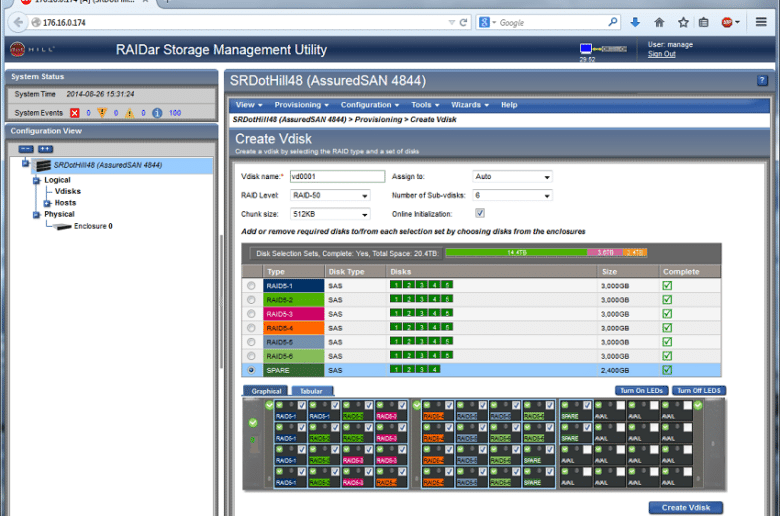Select the RAID5-6 radio button
This screenshot has width=780, height=516.
(x=251, y=356)
